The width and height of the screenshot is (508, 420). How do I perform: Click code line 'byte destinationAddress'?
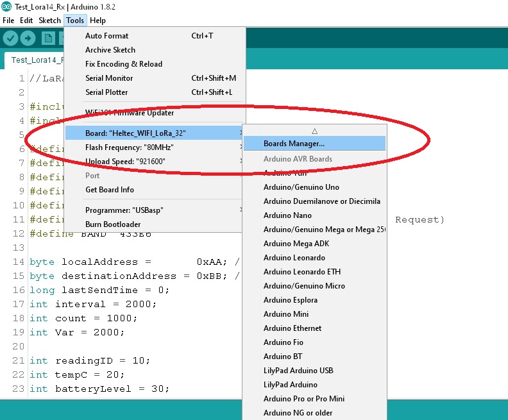click(135, 276)
